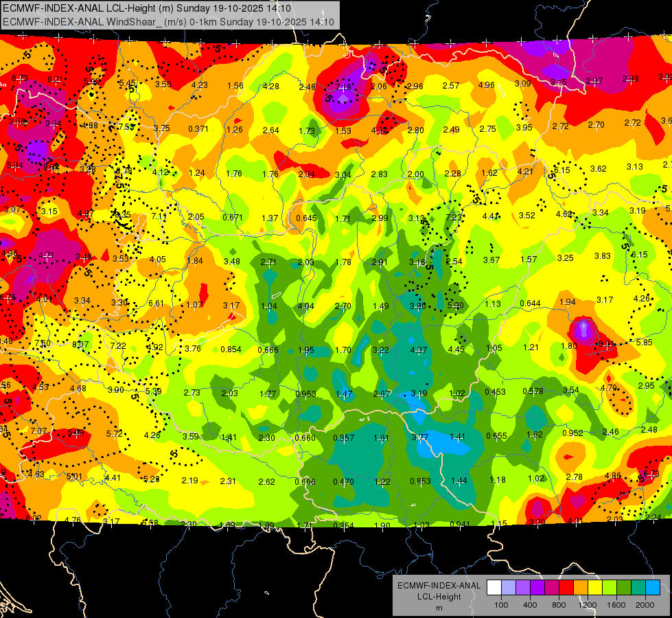The width and height of the screenshot is (672, 618).
Task: Click the wind shear value '4.45'
Action: point(456,349)
